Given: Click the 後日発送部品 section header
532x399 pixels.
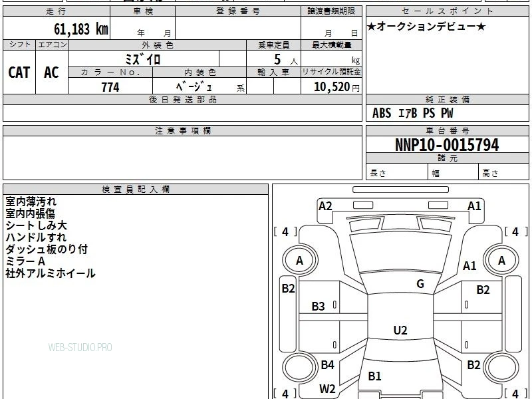Looking at the screenshot, I should 182,99.
